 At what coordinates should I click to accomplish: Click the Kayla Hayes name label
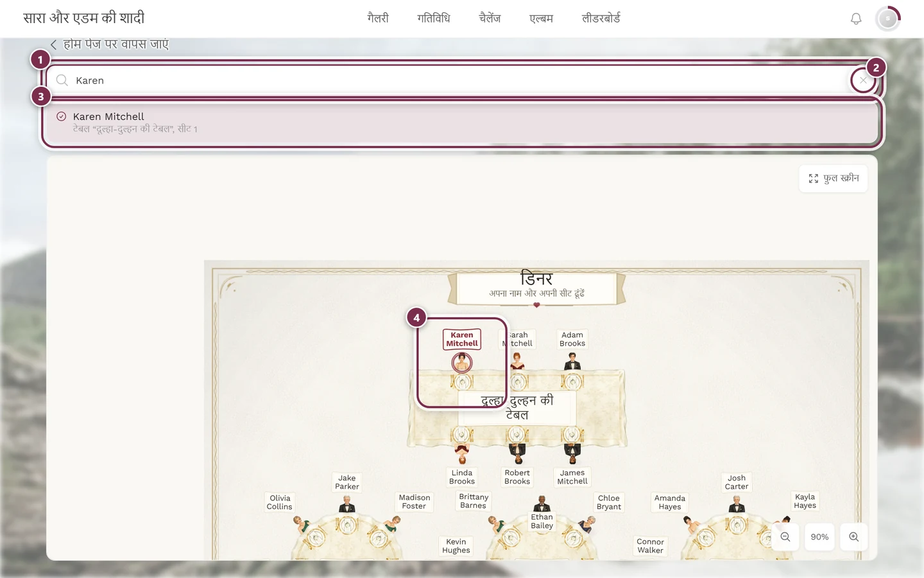pyautogui.click(x=805, y=501)
